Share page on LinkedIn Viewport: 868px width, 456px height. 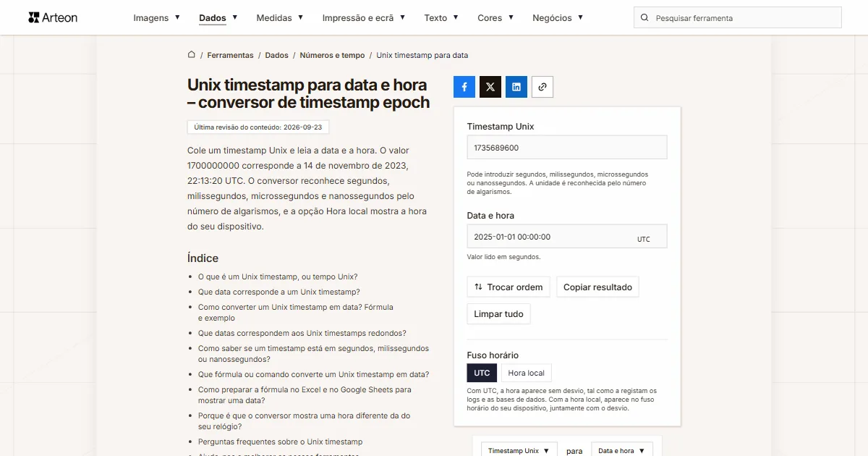click(x=516, y=87)
